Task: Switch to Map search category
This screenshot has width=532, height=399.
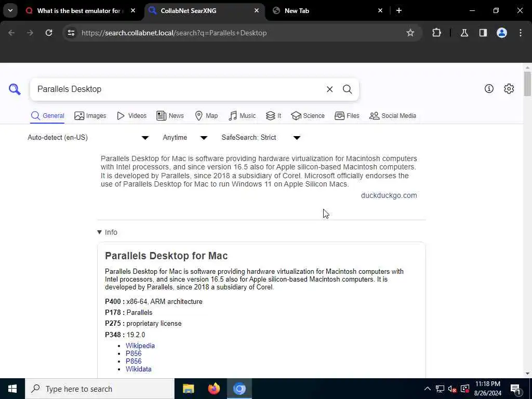Action: pos(206,116)
